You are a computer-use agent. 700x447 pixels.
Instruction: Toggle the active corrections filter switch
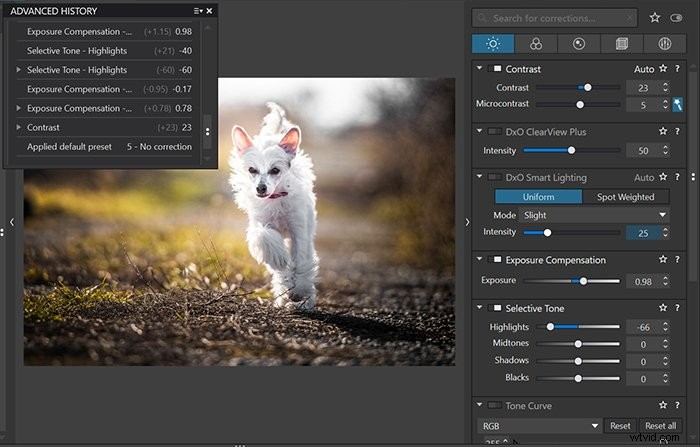click(x=676, y=18)
